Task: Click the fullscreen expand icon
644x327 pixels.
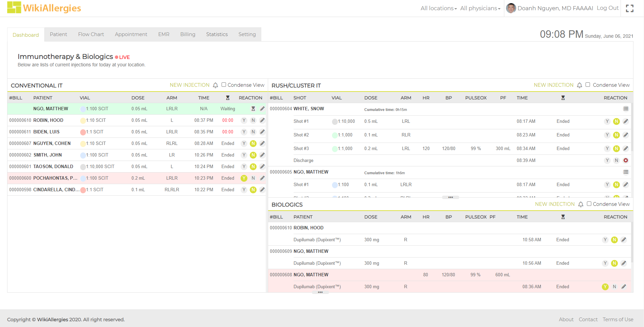Action: [629, 9]
